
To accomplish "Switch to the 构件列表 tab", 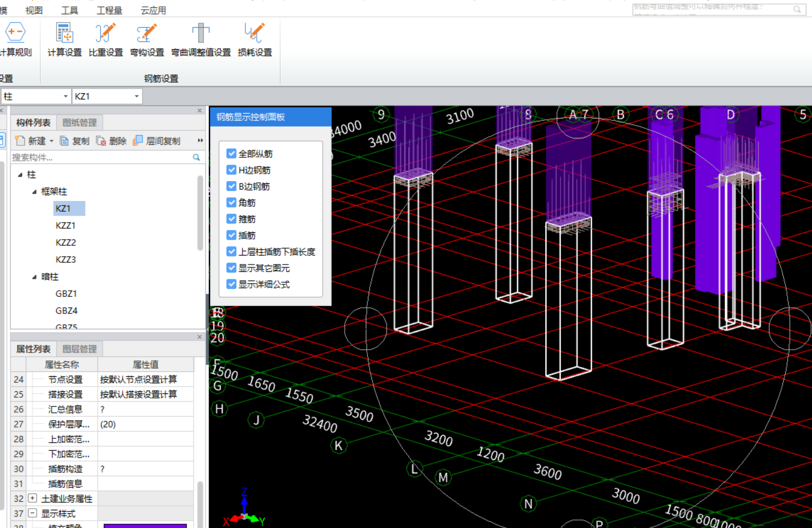I will [x=34, y=123].
